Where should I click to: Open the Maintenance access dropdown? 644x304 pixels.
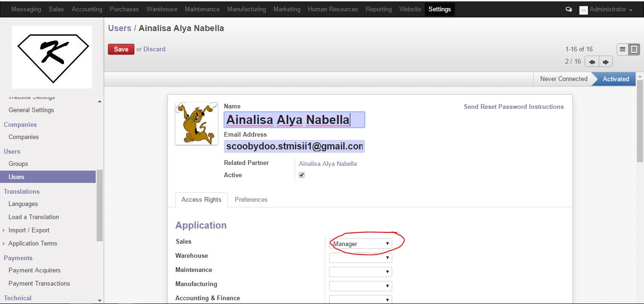(x=361, y=272)
